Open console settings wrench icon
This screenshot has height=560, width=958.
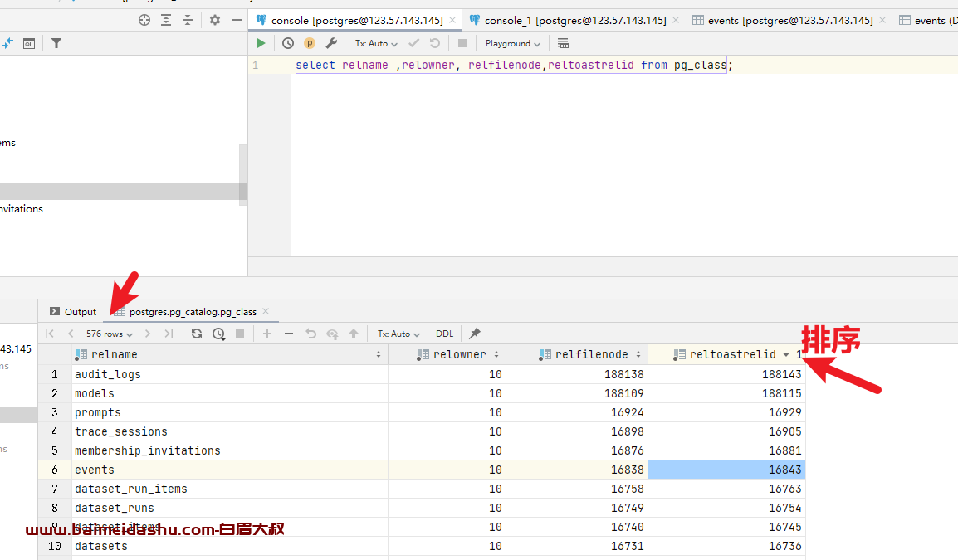coord(331,43)
